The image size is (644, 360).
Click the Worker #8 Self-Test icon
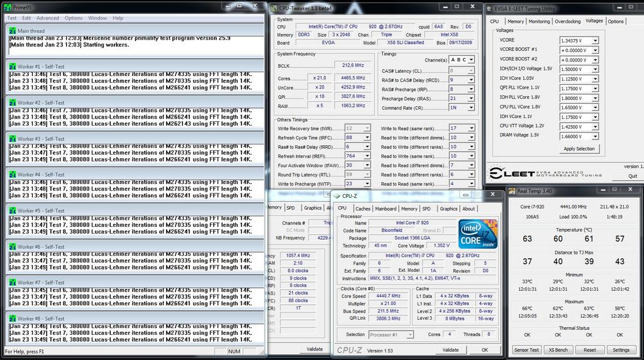[12, 319]
